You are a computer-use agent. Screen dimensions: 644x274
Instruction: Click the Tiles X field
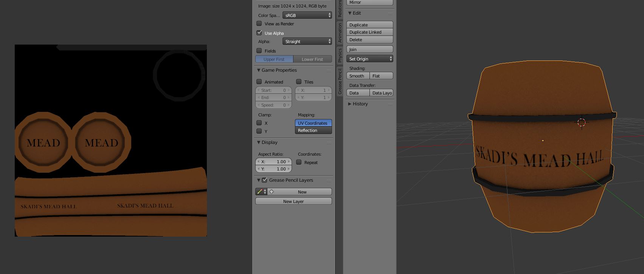(313, 90)
